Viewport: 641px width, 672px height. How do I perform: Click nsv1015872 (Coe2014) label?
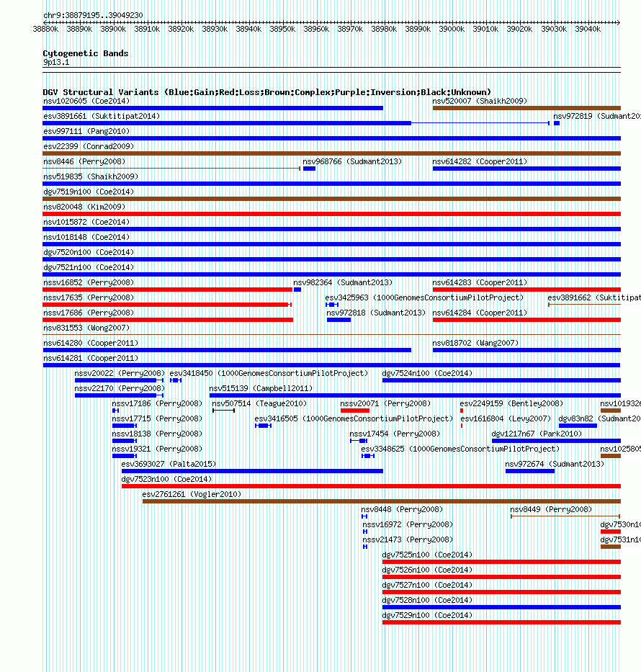[86, 222]
